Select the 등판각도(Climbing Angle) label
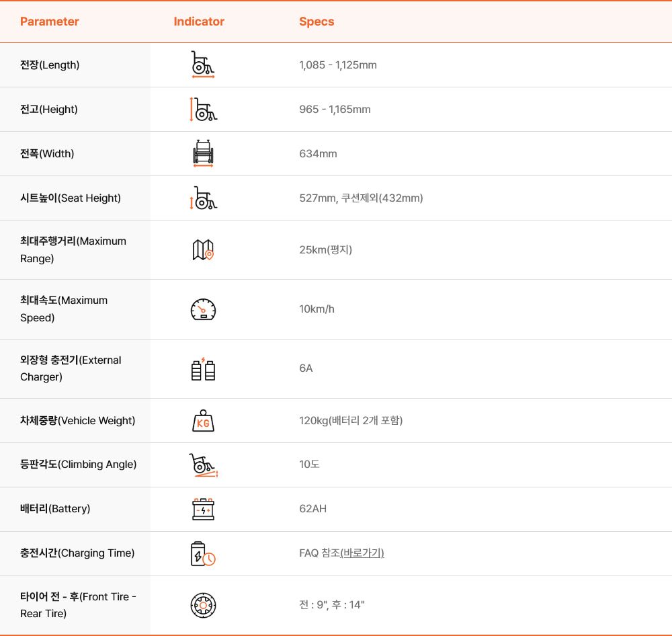 [x=79, y=465]
